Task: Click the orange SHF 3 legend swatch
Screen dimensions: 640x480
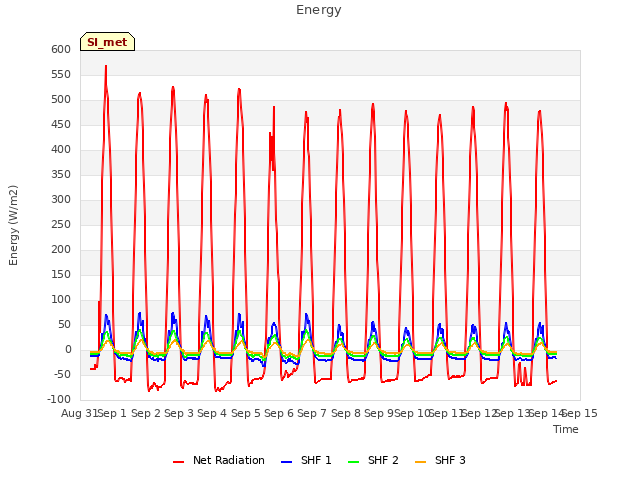Action: (420, 462)
